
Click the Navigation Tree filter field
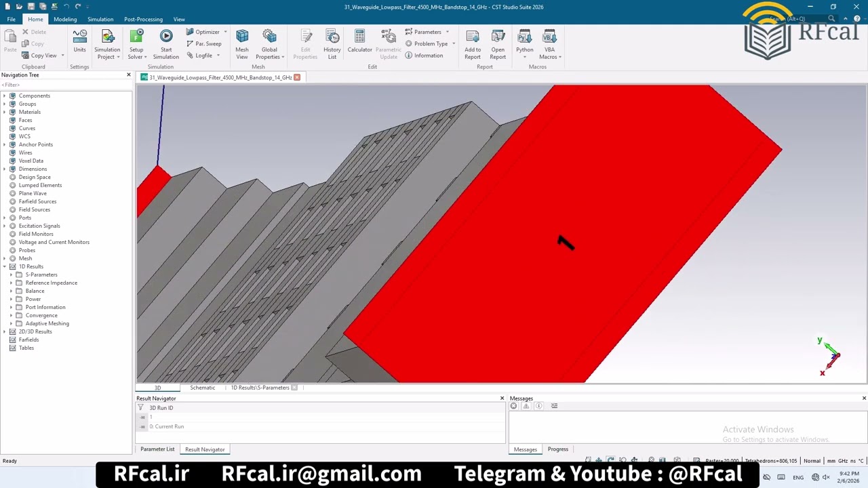pos(66,85)
